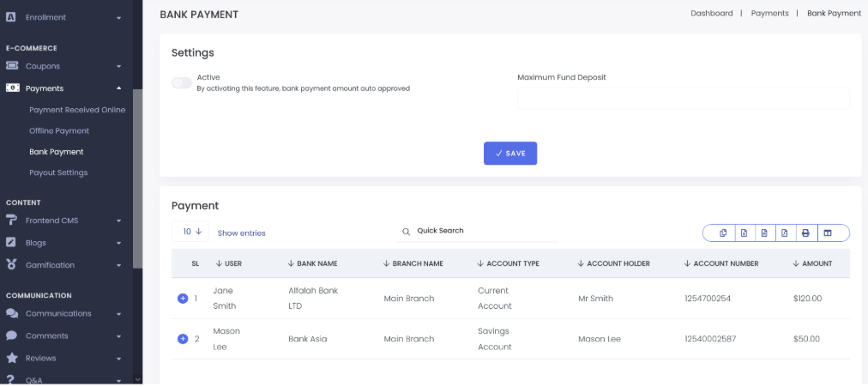Go to Dashboard breadcrumb link
868x387 pixels.
tap(711, 13)
